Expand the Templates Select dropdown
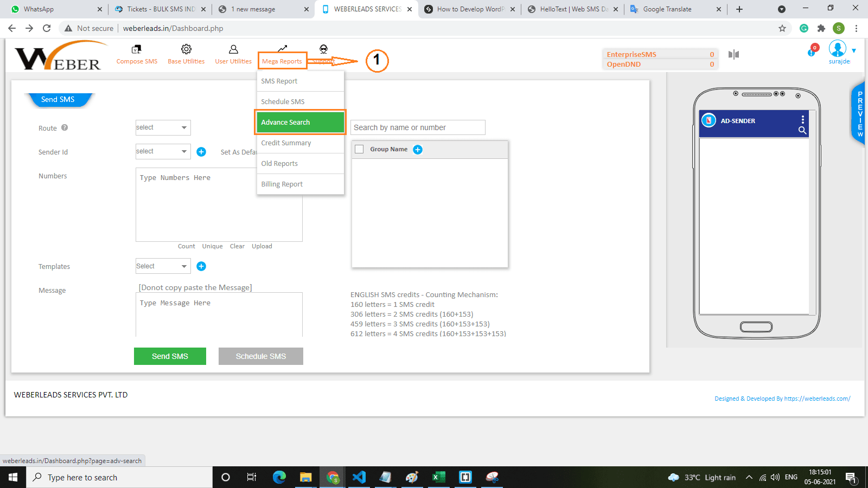 point(163,266)
